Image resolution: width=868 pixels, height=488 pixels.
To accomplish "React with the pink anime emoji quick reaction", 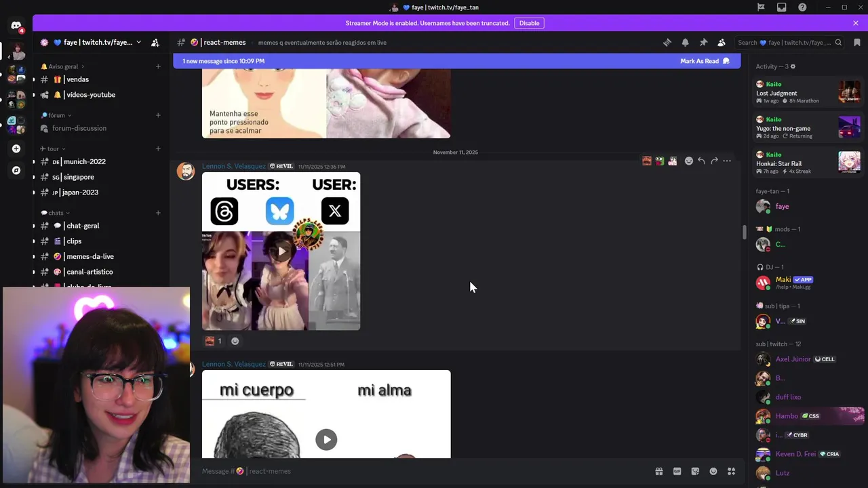I will click(673, 161).
